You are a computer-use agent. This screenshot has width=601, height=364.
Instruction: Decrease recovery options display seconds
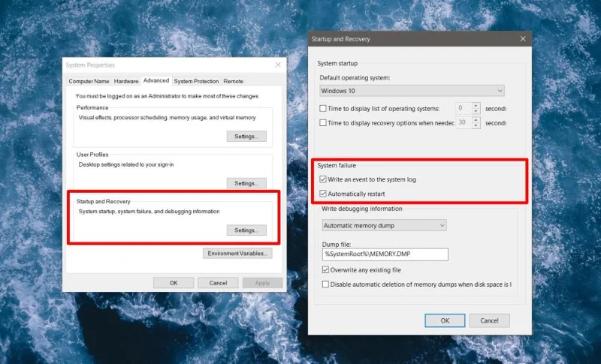pyautogui.click(x=476, y=125)
